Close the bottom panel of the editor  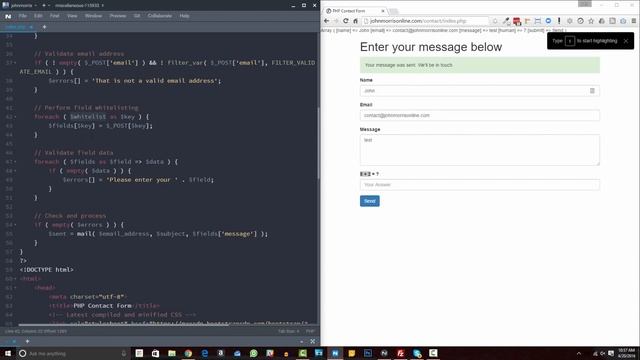coord(312,341)
